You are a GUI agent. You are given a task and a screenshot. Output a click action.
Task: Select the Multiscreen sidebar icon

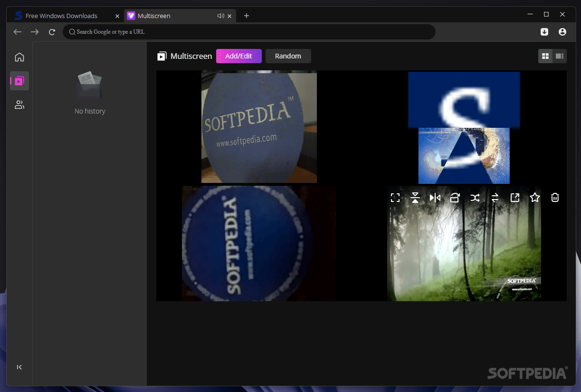pos(19,81)
